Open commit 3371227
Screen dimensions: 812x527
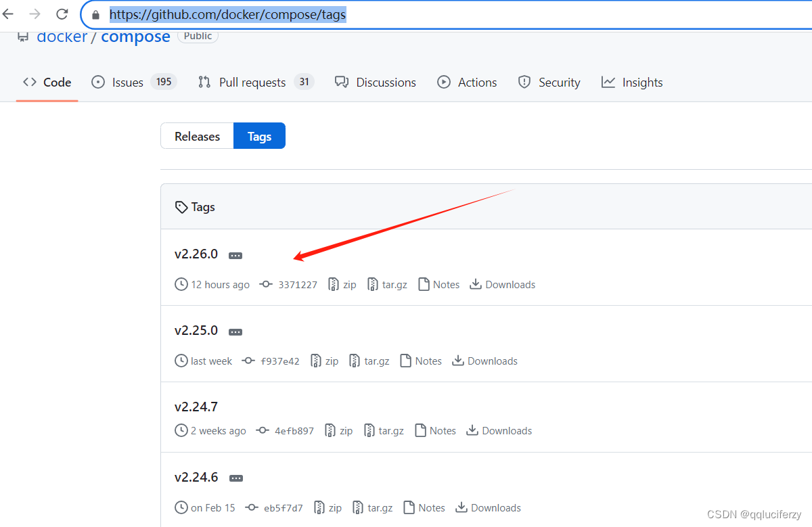[298, 285]
